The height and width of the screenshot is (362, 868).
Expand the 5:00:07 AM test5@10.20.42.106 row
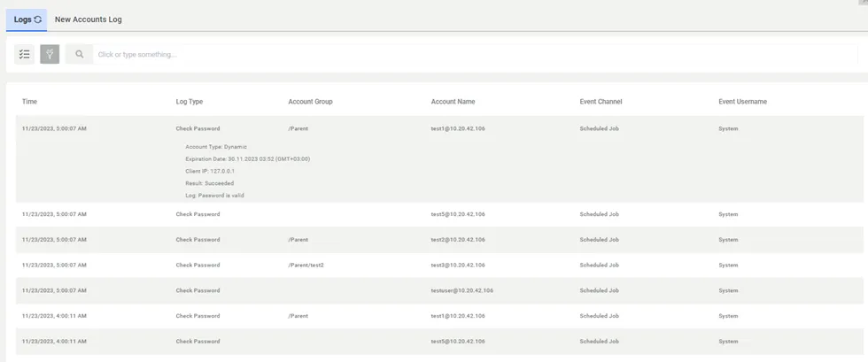439,214
